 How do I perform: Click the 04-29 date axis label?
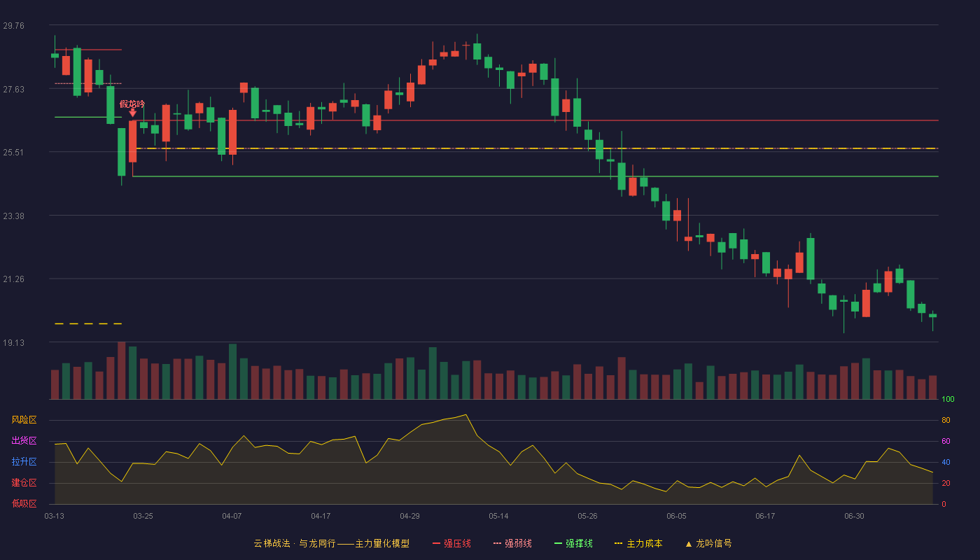pyautogui.click(x=409, y=516)
